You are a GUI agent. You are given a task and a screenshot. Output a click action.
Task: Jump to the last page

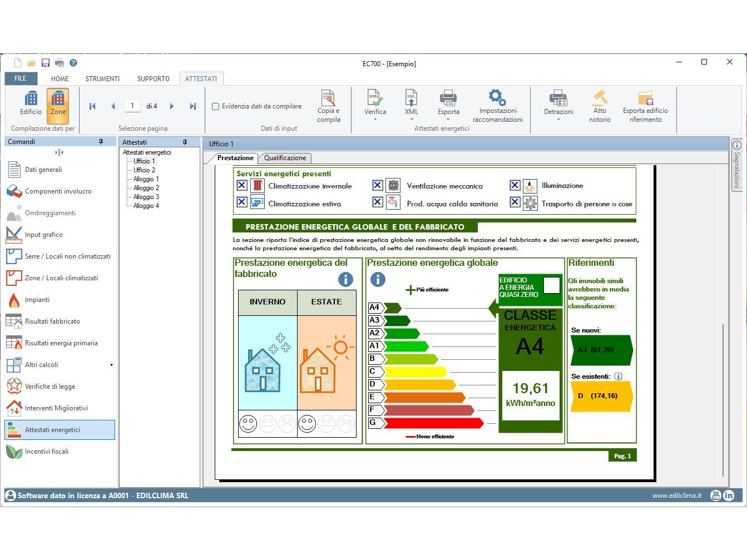tap(192, 106)
